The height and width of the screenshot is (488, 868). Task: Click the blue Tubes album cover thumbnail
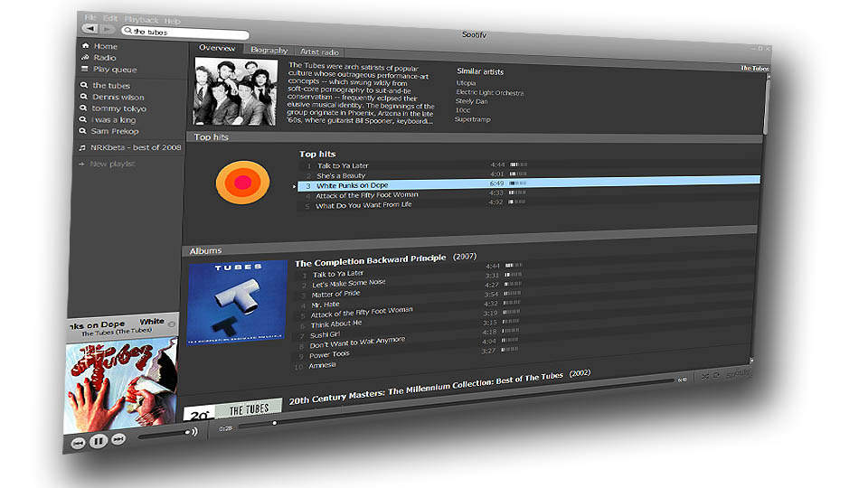click(x=237, y=302)
